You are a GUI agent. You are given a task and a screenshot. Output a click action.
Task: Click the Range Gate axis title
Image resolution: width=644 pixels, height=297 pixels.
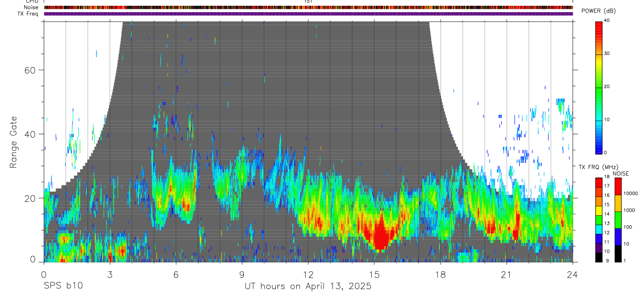[x=13, y=142]
